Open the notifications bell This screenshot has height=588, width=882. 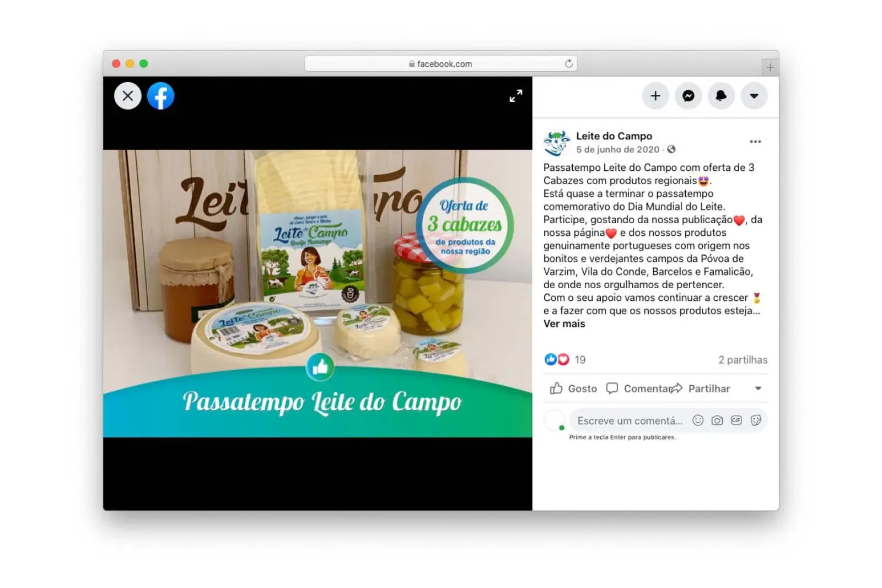[x=721, y=96]
